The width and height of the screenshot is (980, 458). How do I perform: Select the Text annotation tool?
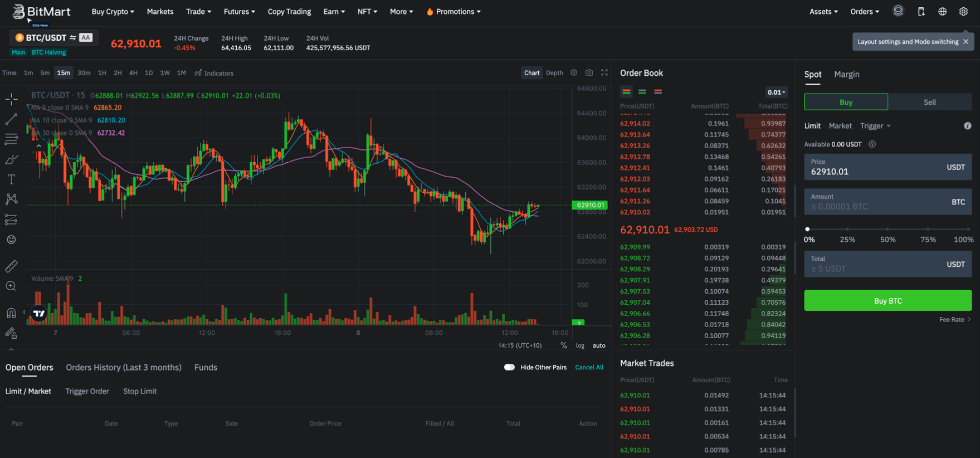(11, 179)
